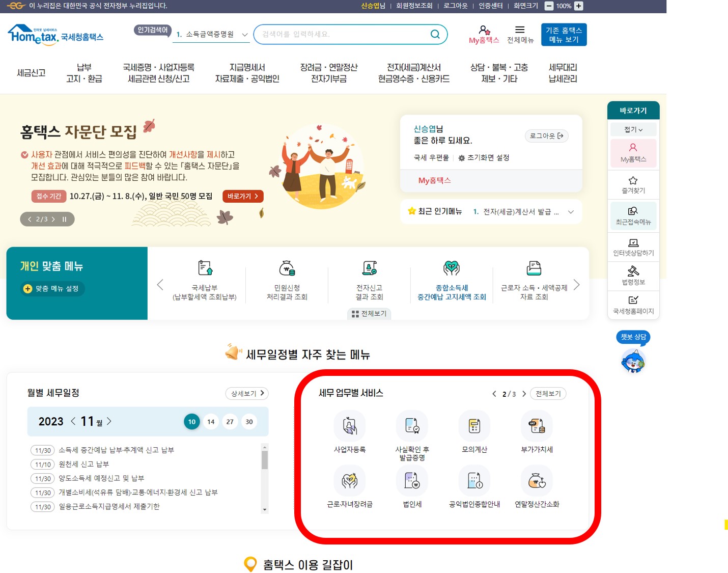Open 상담·불복·고충 제보·기타 menu
Image resolution: width=728 pixels, height=573 pixels.
click(x=499, y=73)
